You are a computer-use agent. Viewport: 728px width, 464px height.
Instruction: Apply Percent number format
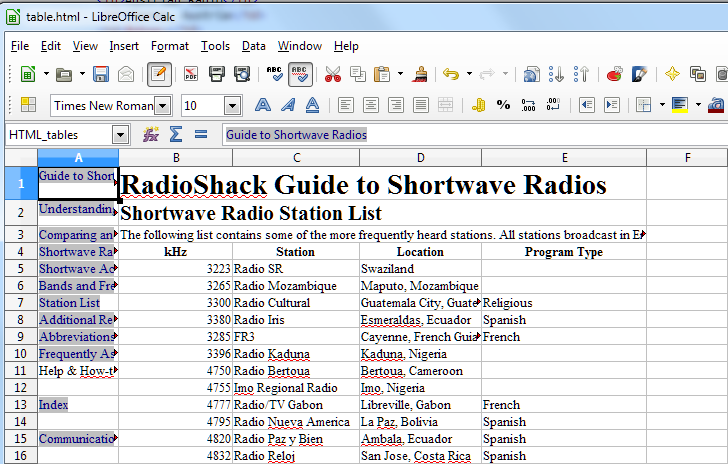click(x=503, y=105)
